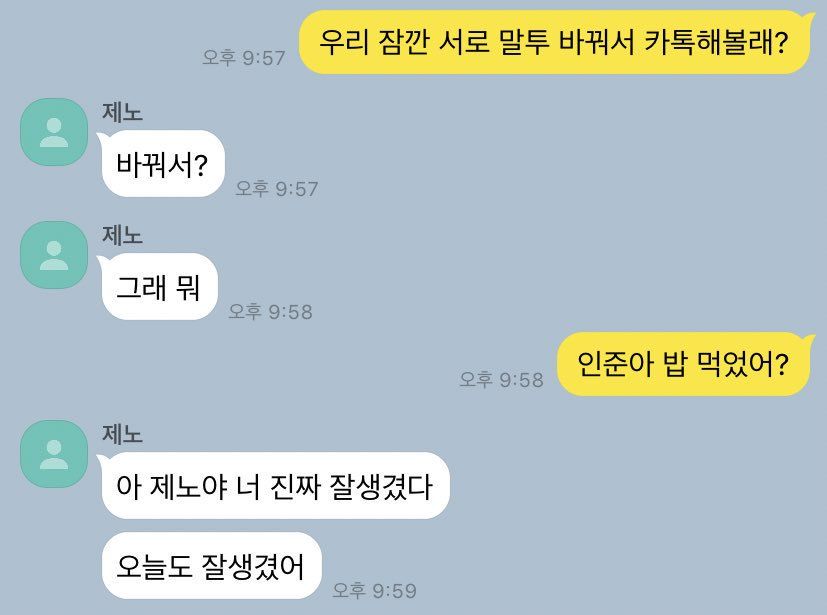Image resolution: width=827 pixels, height=615 pixels.
Task: Select the yellow '인준아 밥 먹었어?' bubble
Action: point(683,364)
